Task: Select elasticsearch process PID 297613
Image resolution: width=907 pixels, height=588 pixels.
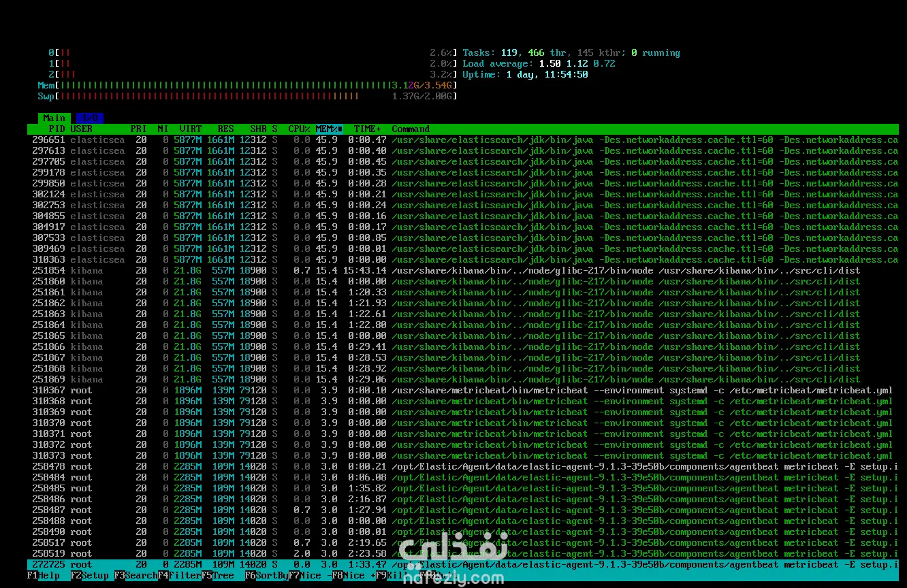Action: coord(463,150)
